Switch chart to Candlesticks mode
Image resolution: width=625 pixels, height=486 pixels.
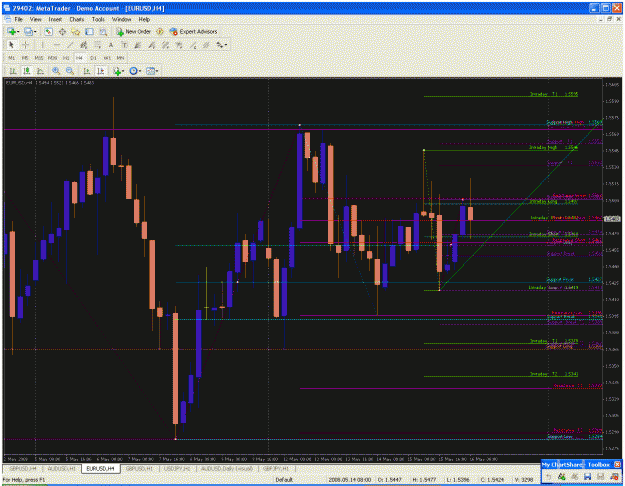point(27,71)
